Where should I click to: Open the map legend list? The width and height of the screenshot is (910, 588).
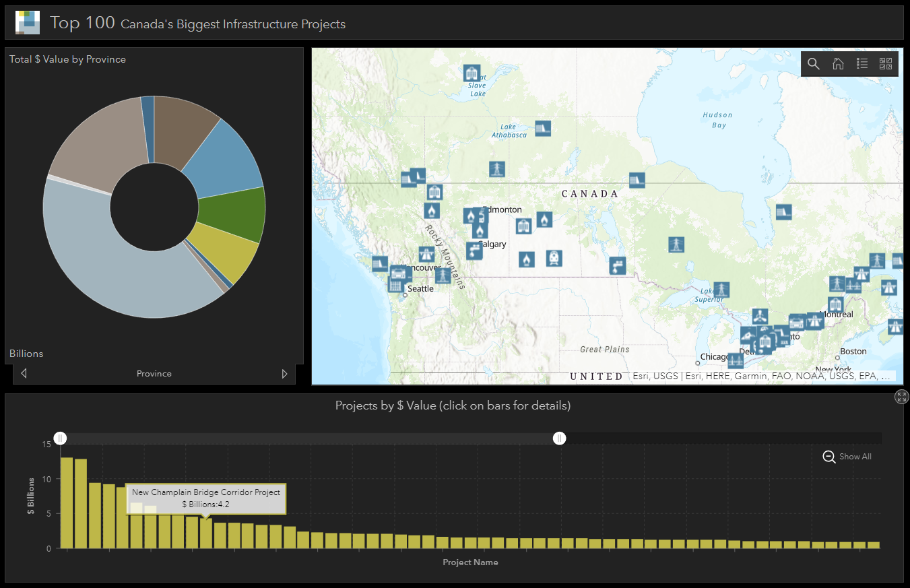[x=862, y=63]
